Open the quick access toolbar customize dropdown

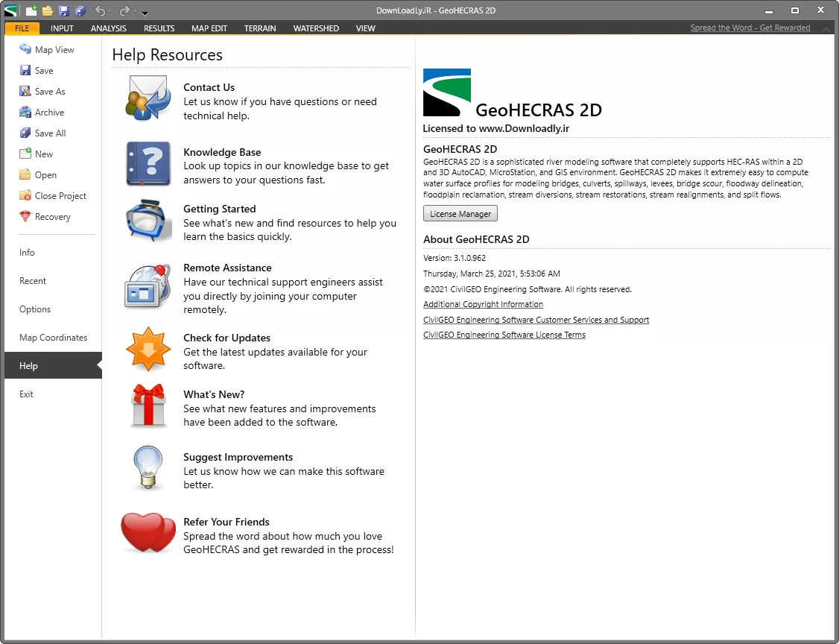coord(145,13)
